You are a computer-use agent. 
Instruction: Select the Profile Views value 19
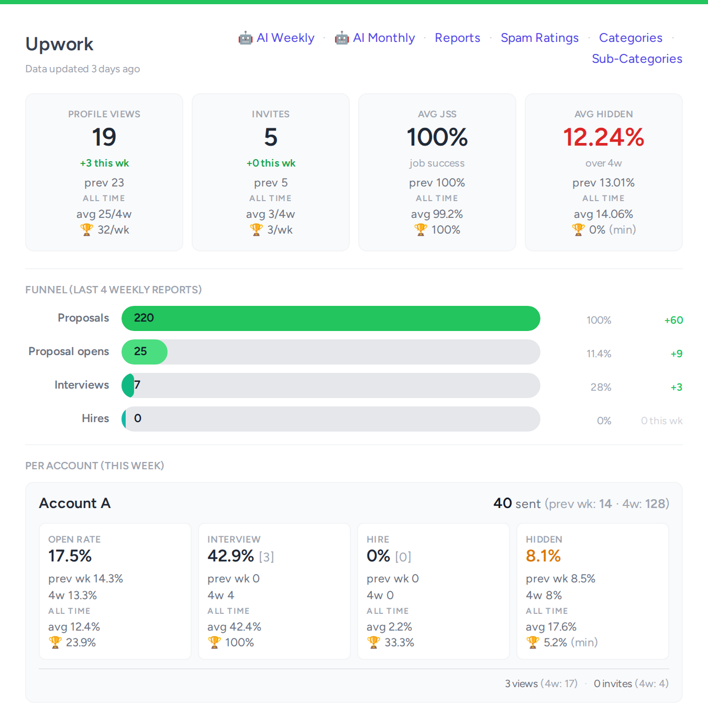104,137
